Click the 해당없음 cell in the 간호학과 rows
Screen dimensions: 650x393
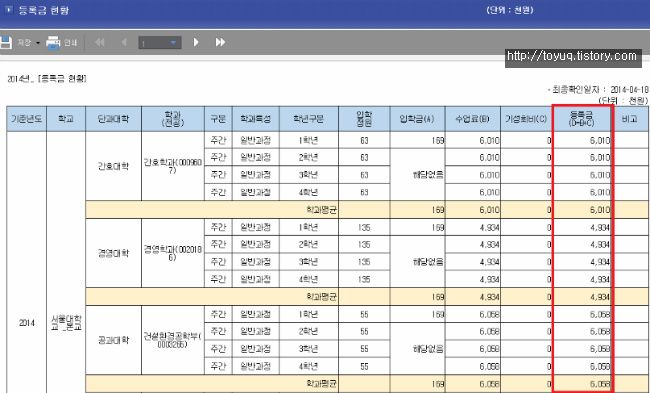417,175
